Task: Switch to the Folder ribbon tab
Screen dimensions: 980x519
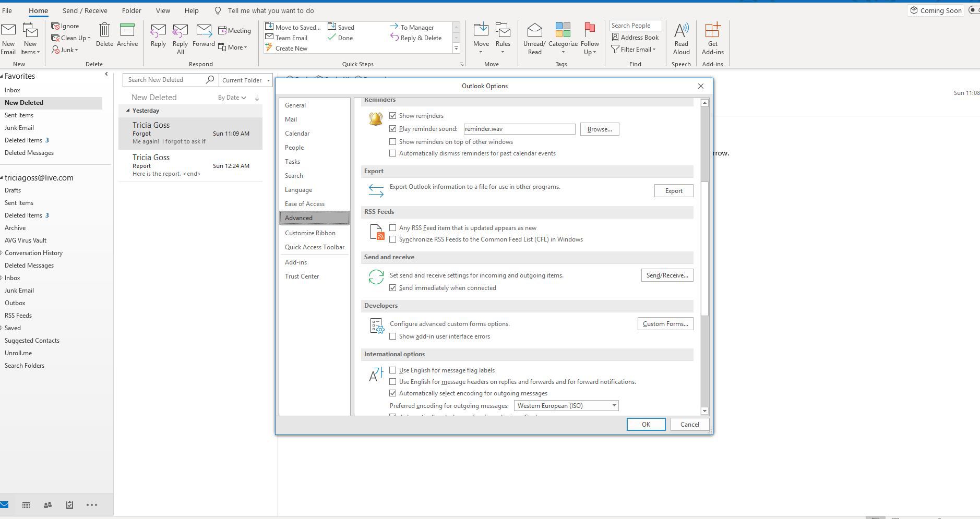Action: [132, 10]
